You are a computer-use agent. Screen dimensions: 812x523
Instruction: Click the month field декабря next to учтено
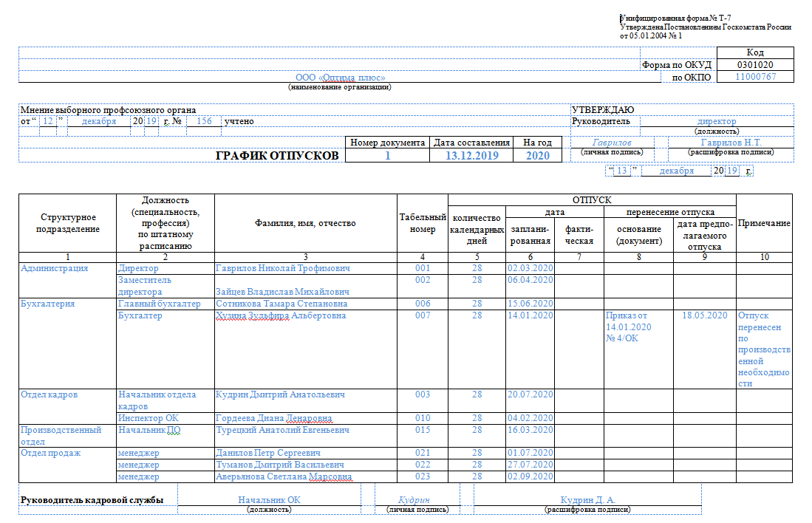(99, 121)
